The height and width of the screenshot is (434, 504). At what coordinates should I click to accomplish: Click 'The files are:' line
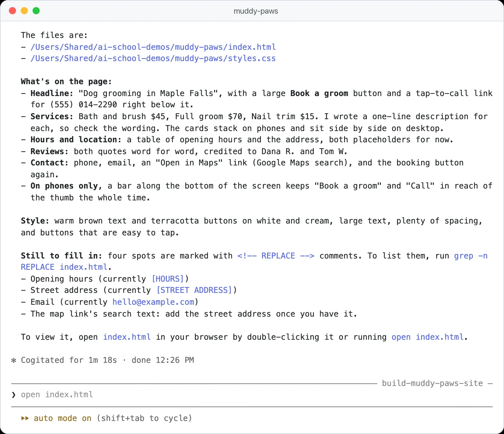click(x=54, y=35)
